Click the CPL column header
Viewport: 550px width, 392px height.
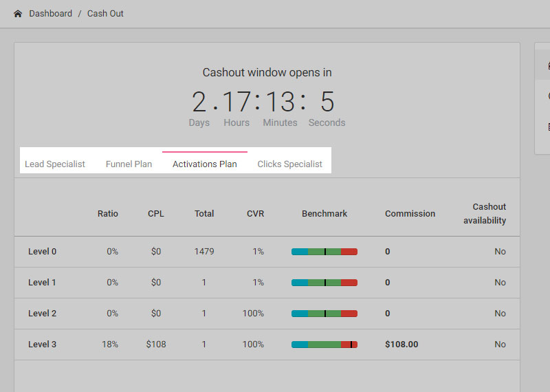(155, 214)
